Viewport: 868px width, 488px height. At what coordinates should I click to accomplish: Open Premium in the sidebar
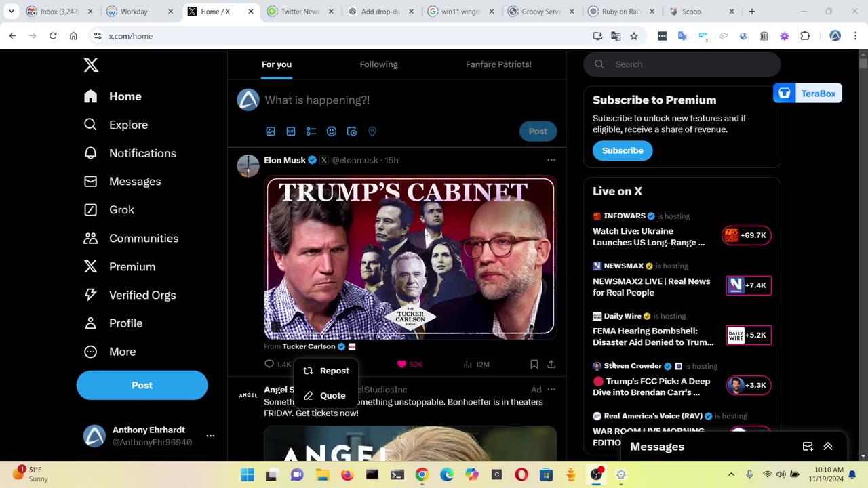tap(119, 267)
